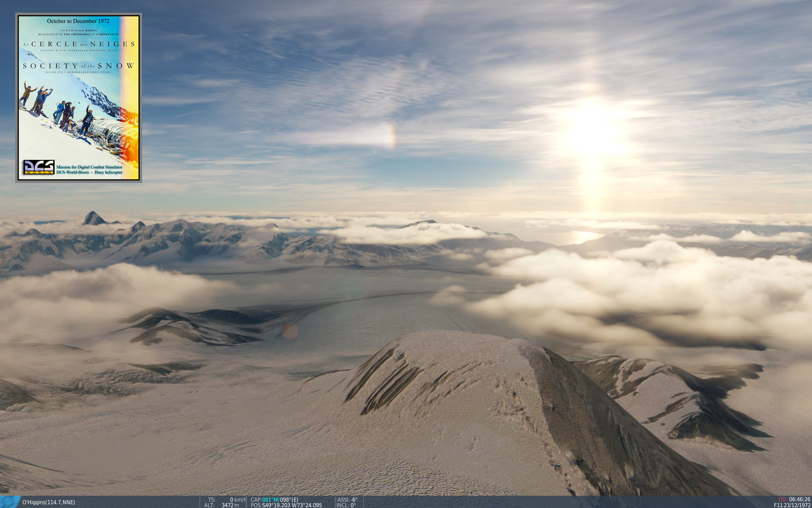Click 'DCS-World-Bioris - Huey helicopter' text
Image resolution: width=812 pixels, height=508 pixels.
point(89,172)
